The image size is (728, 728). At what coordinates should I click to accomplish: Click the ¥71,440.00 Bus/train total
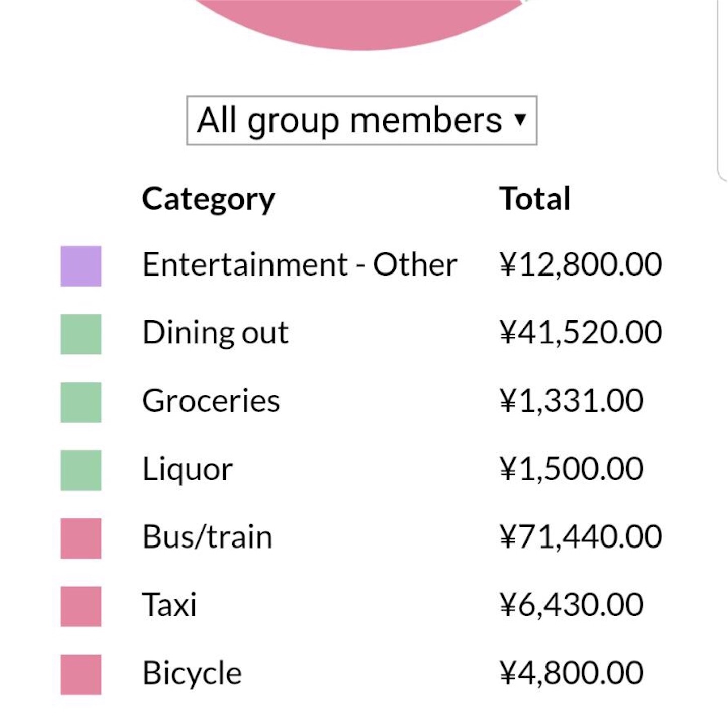pos(581,537)
